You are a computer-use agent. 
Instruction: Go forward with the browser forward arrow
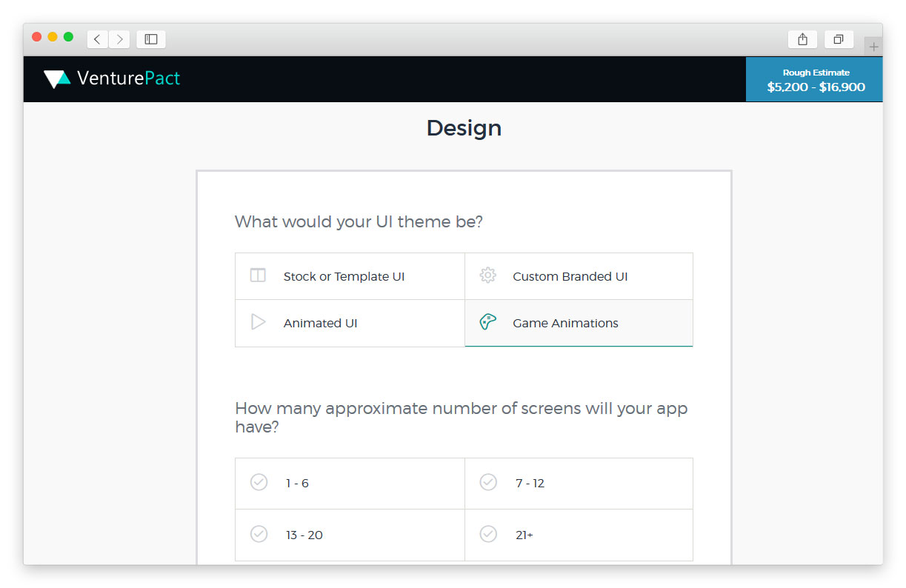pyautogui.click(x=119, y=39)
